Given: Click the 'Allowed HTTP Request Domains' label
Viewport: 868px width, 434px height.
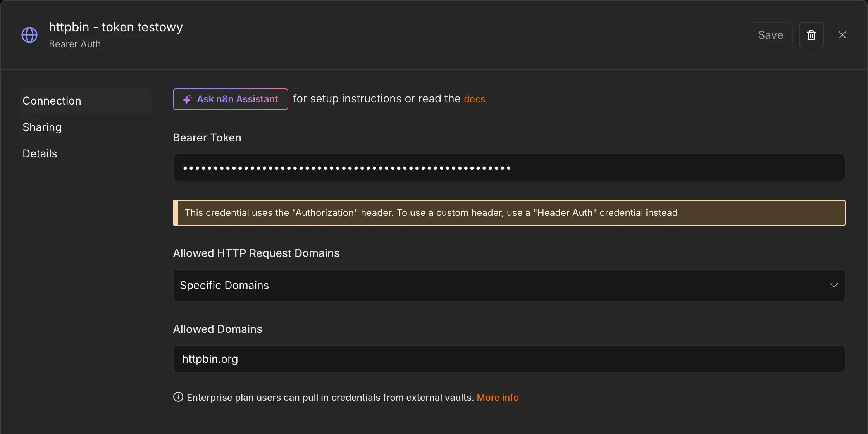Looking at the screenshot, I should tap(256, 253).
